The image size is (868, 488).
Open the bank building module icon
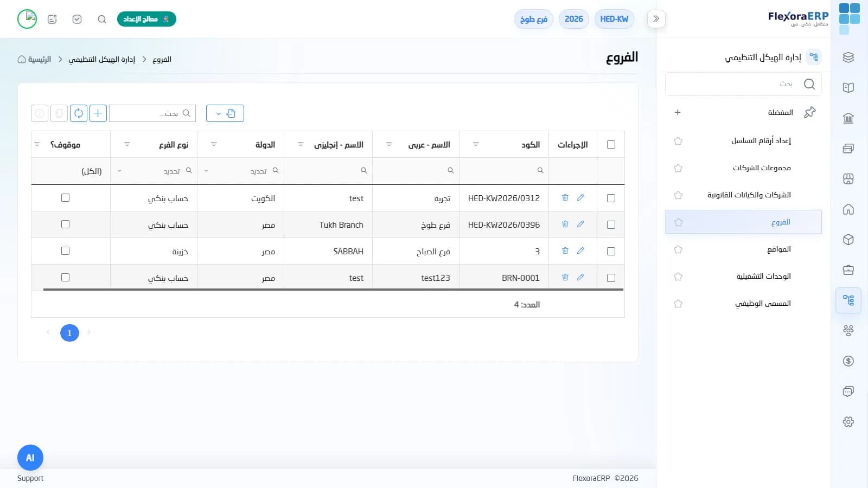[x=848, y=118]
